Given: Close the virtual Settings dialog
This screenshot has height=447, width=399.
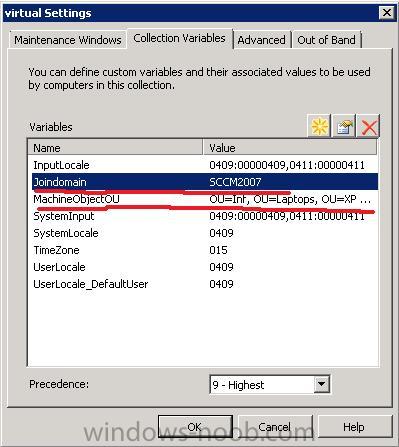Looking at the screenshot, I should (x=387, y=13).
